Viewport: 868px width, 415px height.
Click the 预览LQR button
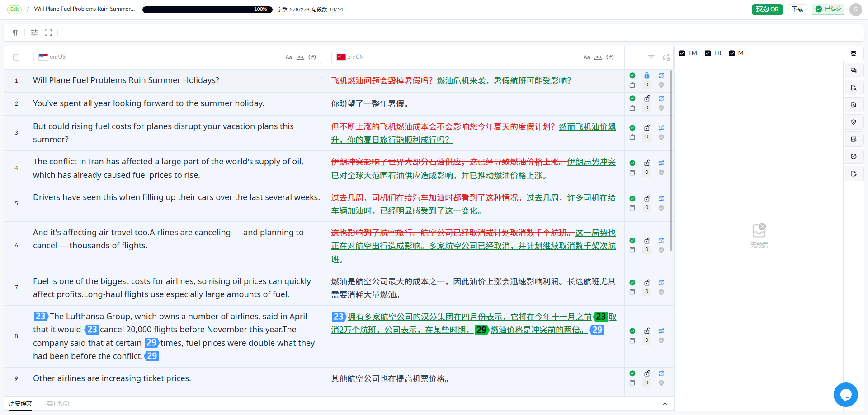[767, 9]
